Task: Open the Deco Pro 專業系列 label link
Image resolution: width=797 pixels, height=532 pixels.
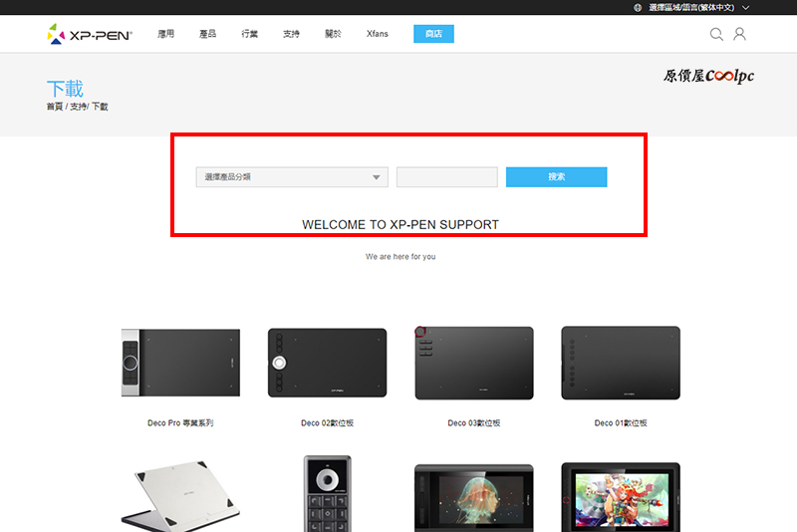Action: click(180, 422)
